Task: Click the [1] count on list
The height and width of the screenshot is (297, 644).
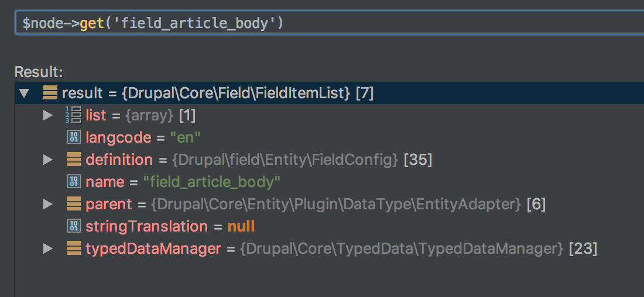Action: pos(187,116)
